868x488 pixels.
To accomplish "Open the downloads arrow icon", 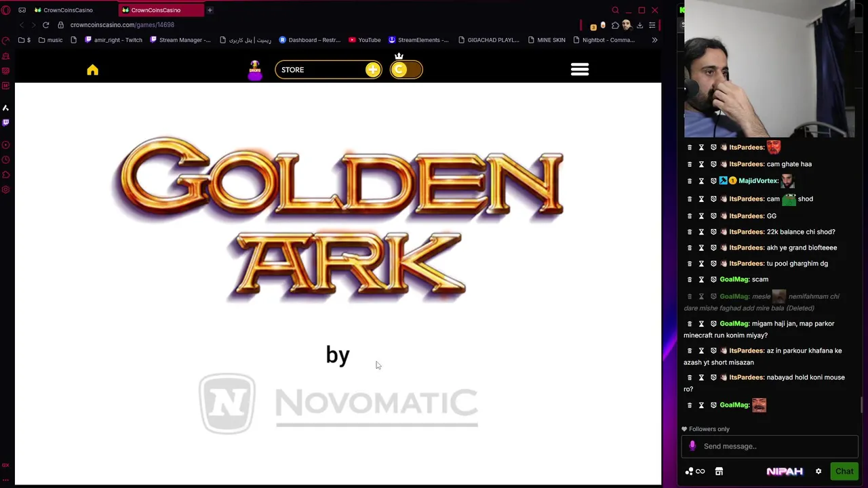I will [x=639, y=26].
